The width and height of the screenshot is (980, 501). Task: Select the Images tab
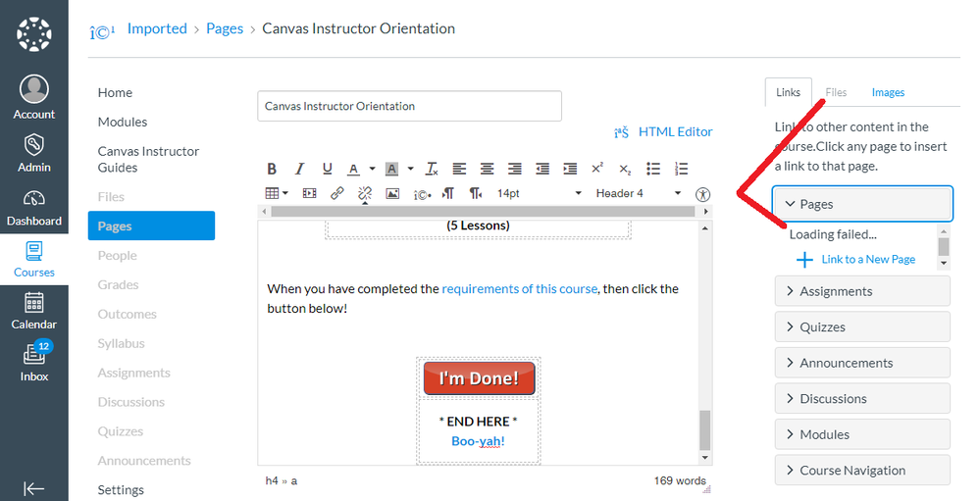[x=888, y=92]
